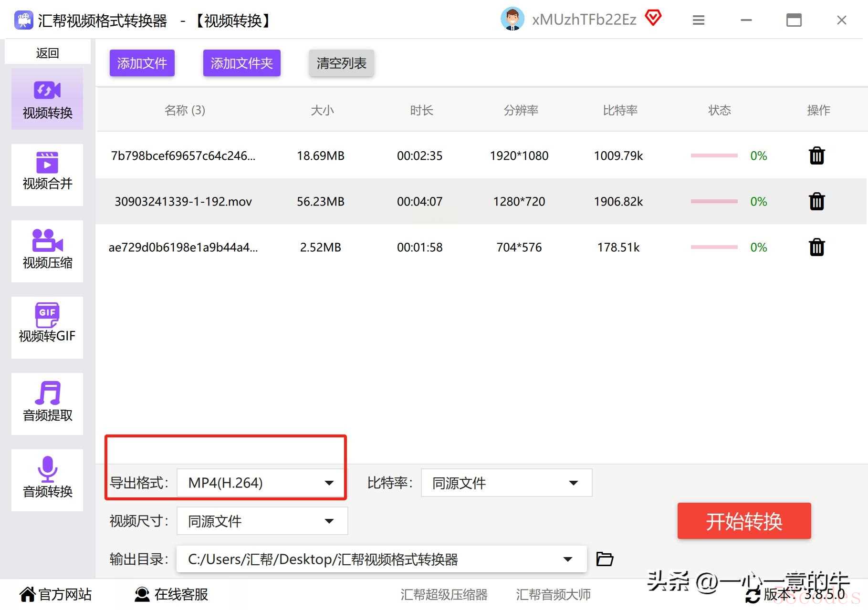This screenshot has width=868, height=610.
Task: Click the 添加文件 button
Action: (142, 63)
